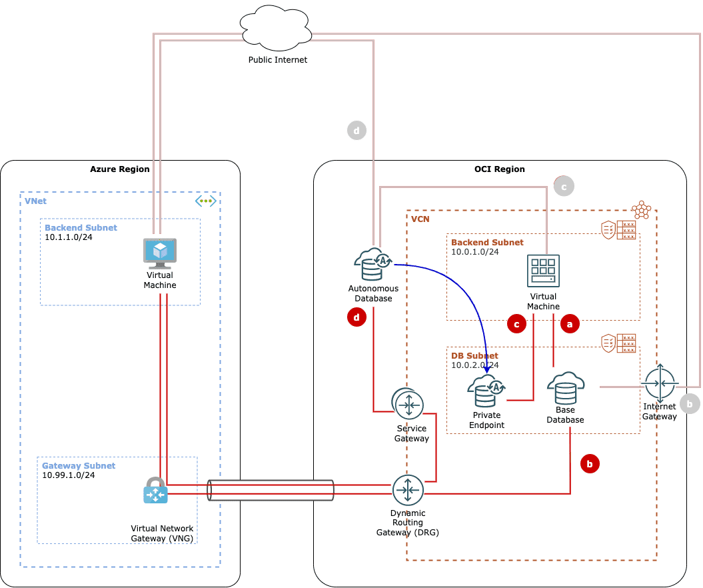Screen dimensions: 703x588
Task: Click the Azure Virtual Machine label
Action: coord(160,280)
